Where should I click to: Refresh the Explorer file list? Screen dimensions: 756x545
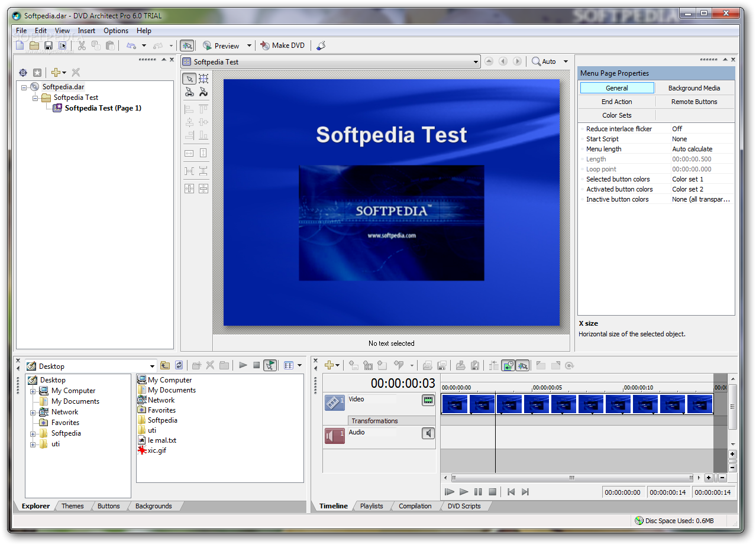[x=179, y=365]
